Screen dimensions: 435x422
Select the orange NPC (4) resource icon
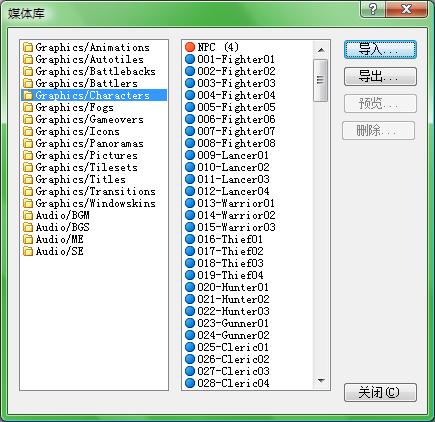(x=190, y=47)
